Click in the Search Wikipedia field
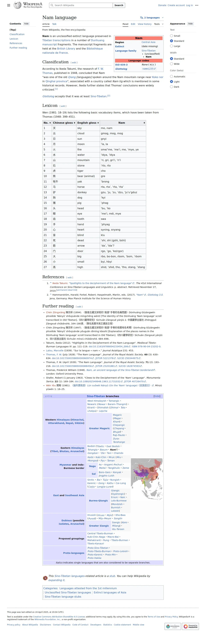This screenshot has height=644, width=206. click(x=81, y=5)
